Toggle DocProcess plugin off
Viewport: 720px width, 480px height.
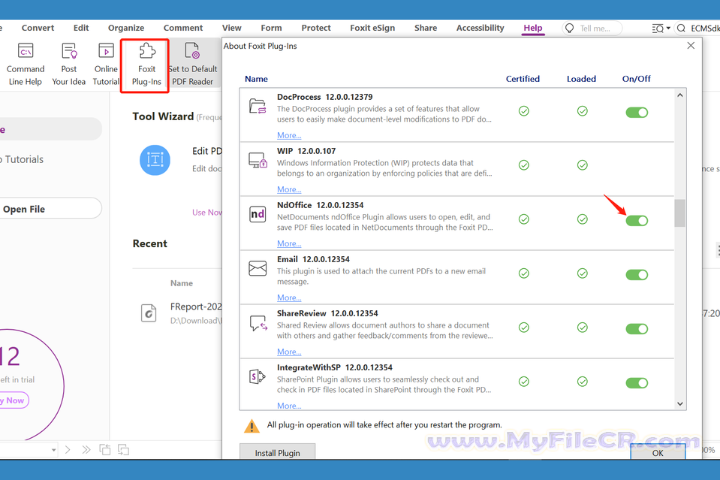point(636,113)
